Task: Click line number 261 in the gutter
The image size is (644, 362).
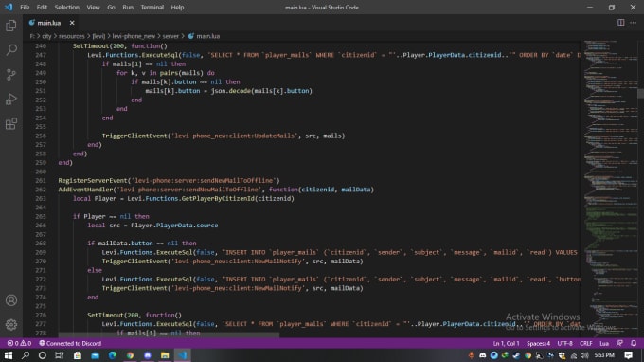Action: [x=41, y=180]
